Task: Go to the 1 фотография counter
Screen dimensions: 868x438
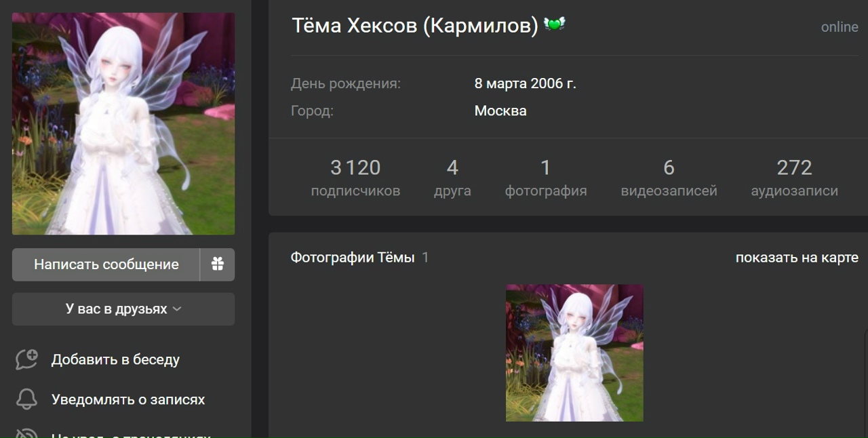Action: (545, 177)
